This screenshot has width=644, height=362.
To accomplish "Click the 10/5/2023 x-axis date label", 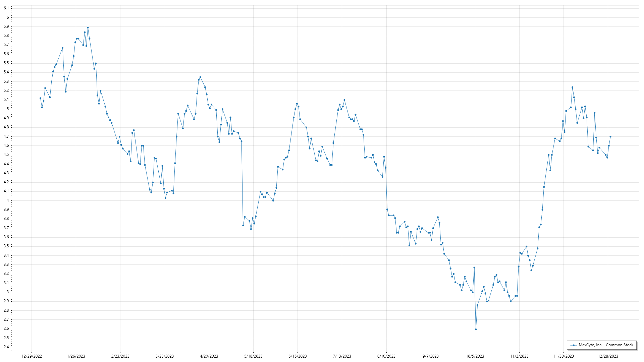I will [475, 356].
